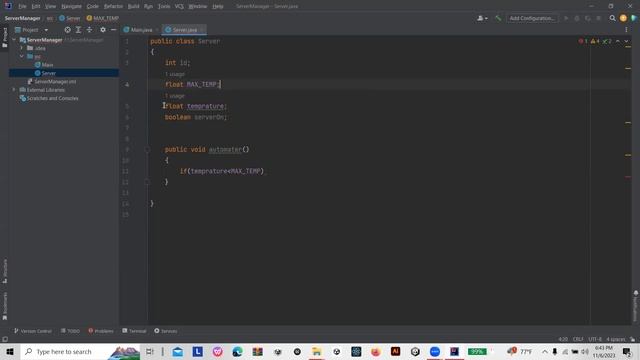
Task: Click the yellow warnings count indicator
Action: 595,41
